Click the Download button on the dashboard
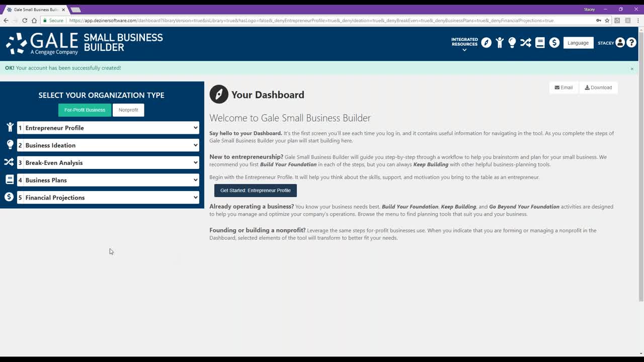 [x=598, y=87]
